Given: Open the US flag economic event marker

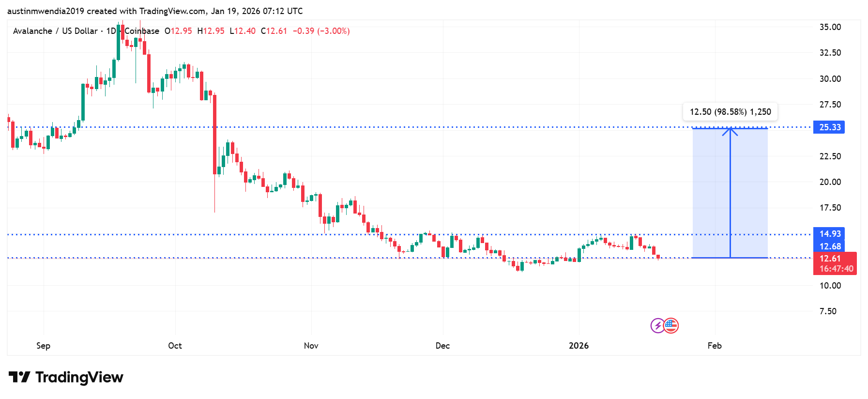Looking at the screenshot, I should tap(671, 325).
